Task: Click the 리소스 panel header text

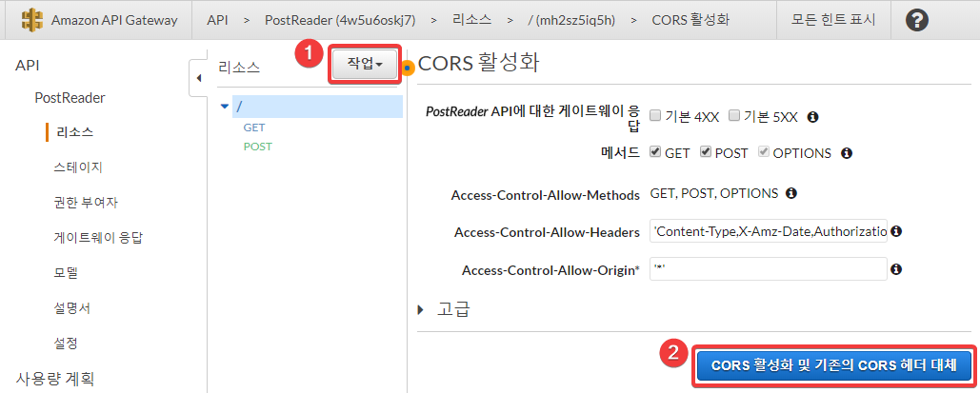Action: (x=239, y=68)
